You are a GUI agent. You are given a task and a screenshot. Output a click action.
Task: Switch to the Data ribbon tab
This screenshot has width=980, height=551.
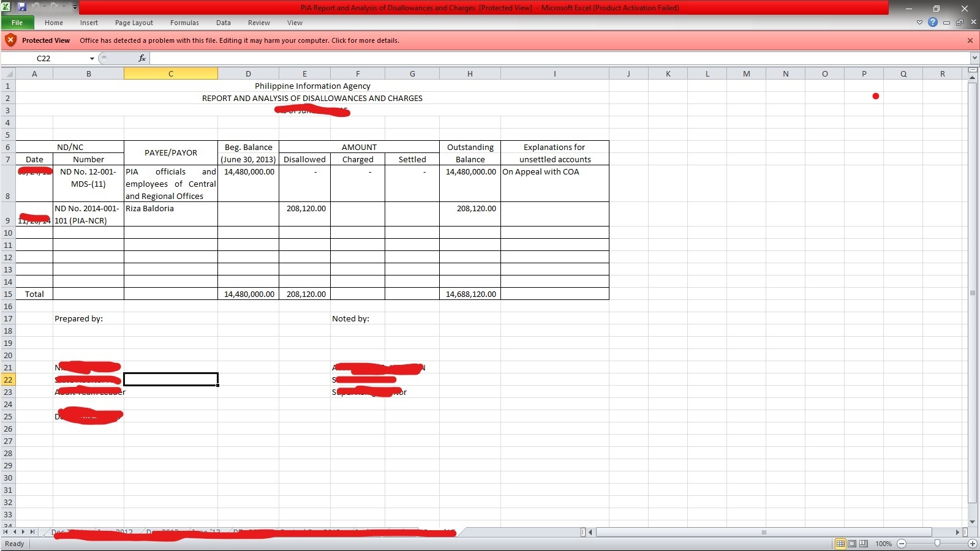(224, 23)
